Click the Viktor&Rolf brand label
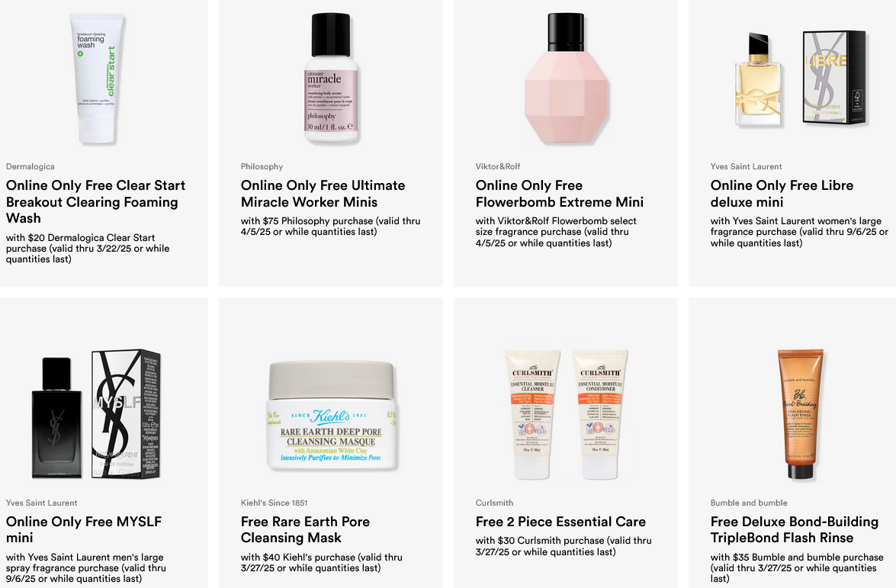Screen dimensions: 896x588 [x=498, y=166]
